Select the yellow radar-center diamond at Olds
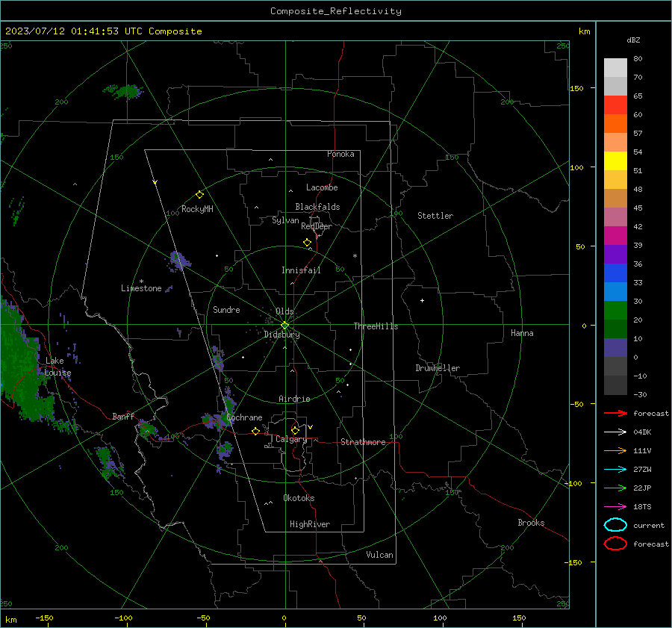Viewport: 672px width, 628px height. point(284,326)
